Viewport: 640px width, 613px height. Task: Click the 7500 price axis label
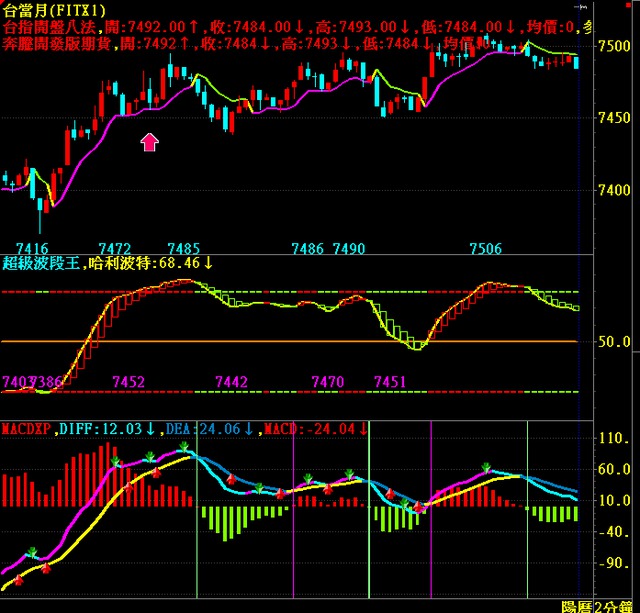[x=614, y=46]
